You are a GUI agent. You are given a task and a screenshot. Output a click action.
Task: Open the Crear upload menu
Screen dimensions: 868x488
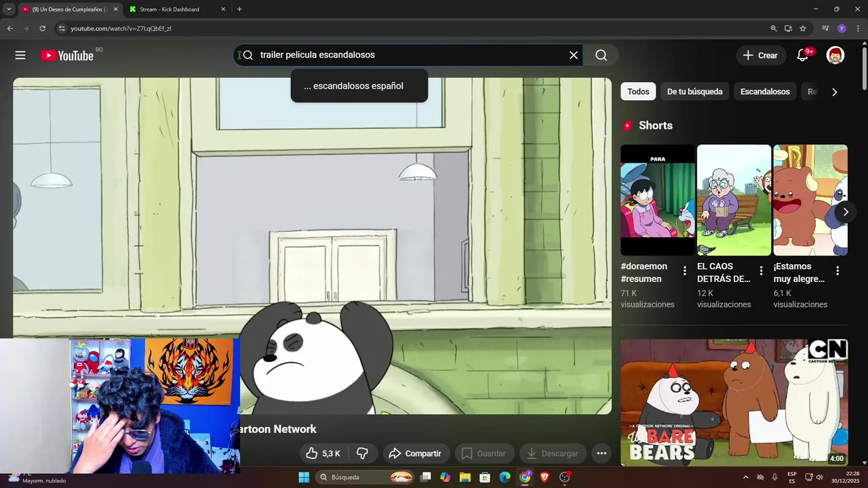(x=761, y=56)
